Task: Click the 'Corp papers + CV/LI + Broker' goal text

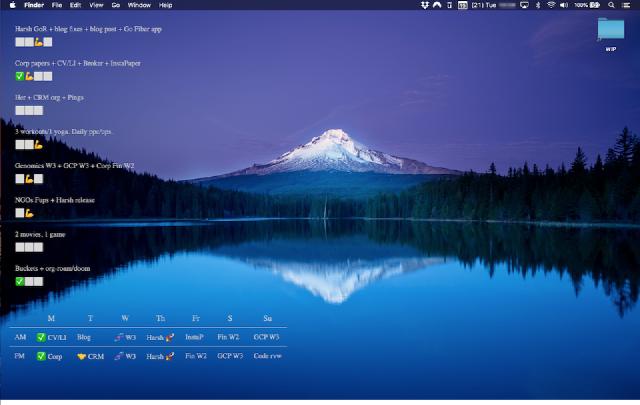Action: click(x=78, y=63)
